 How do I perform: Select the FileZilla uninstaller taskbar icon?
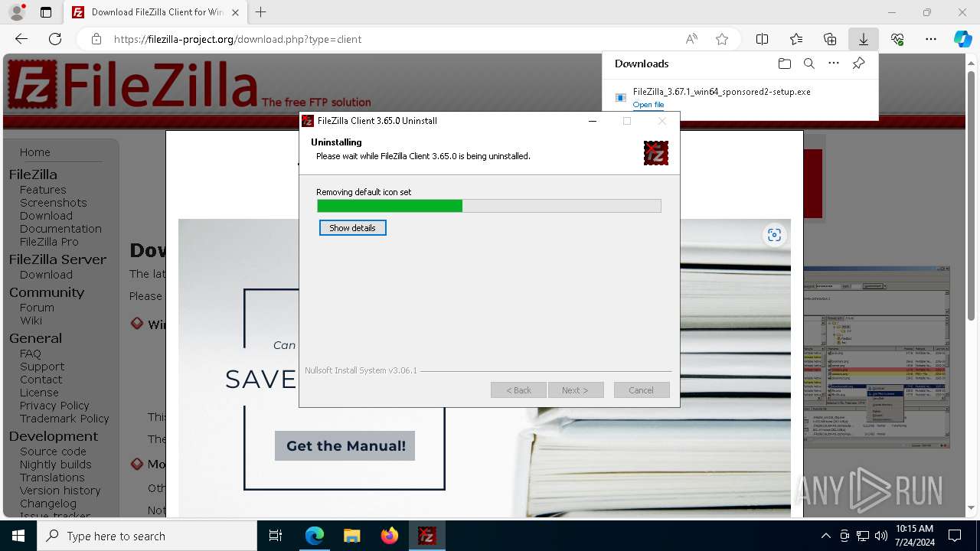pos(427,536)
